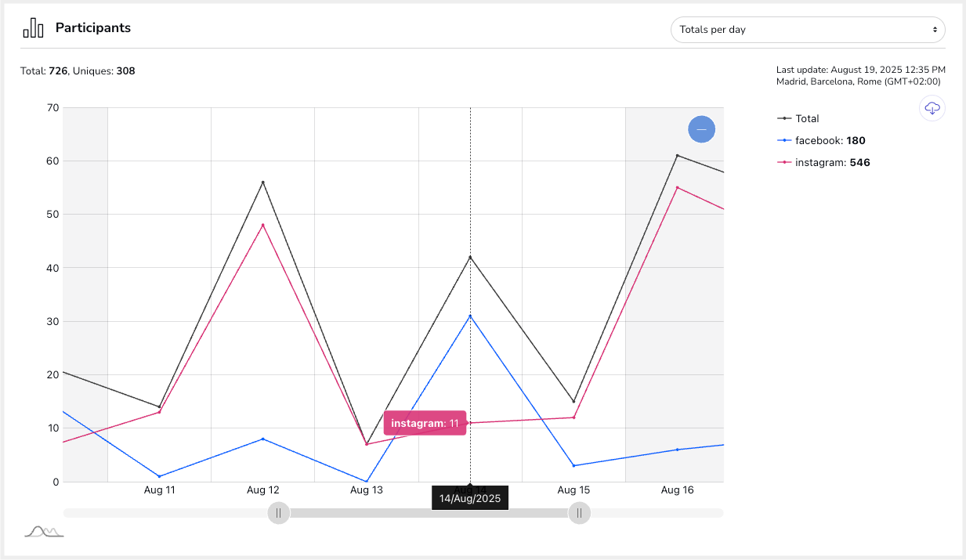Click the 14/Aug/2025 date tooltip label
This screenshot has height=560, width=966.
point(470,498)
